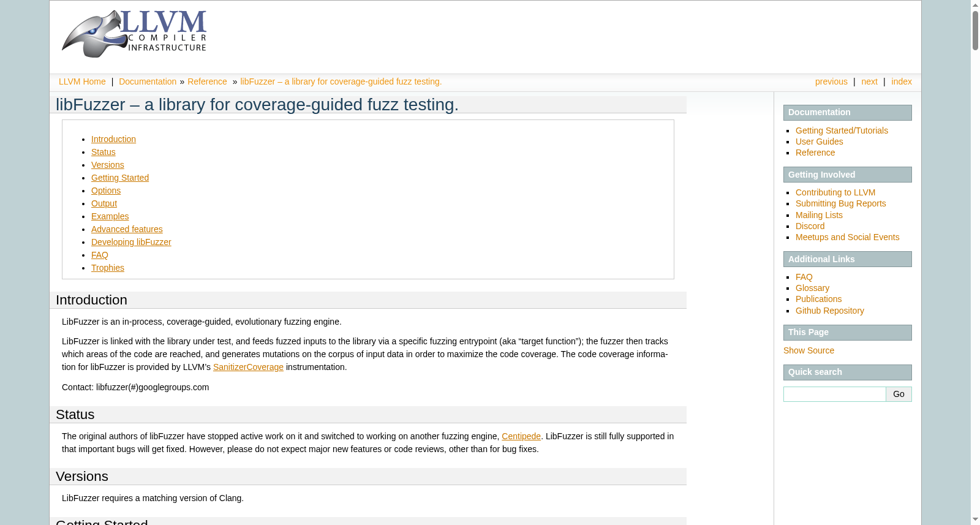Click the Quick search sidebar header
The height and width of the screenshot is (525, 980).
(x=848, y=372)
